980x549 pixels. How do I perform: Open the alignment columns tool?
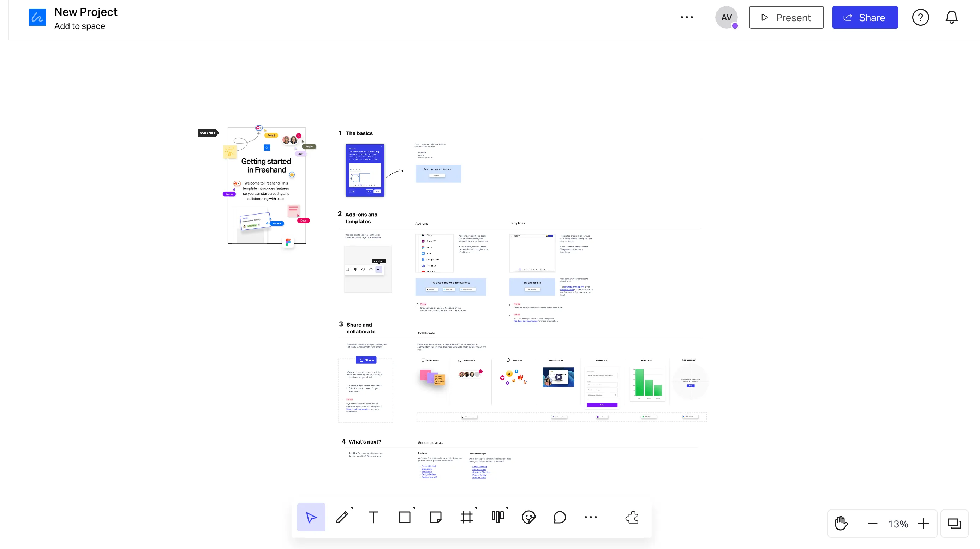498,517
